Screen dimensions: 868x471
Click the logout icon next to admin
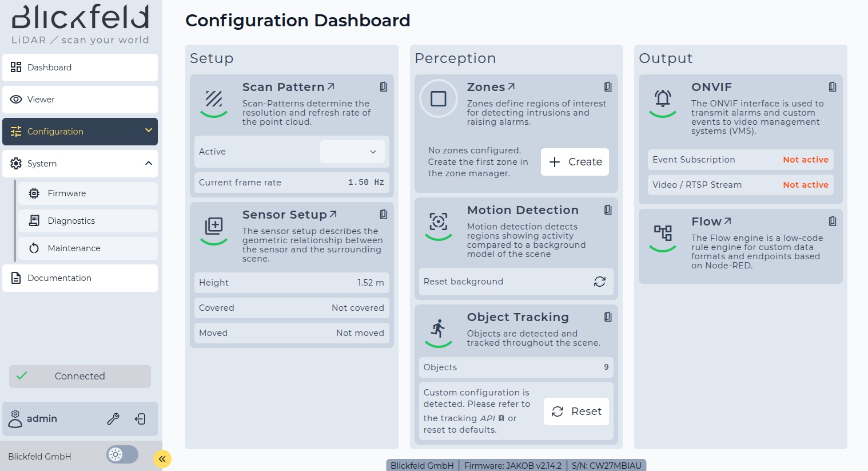pyautogui.click(x=140, y=419)
